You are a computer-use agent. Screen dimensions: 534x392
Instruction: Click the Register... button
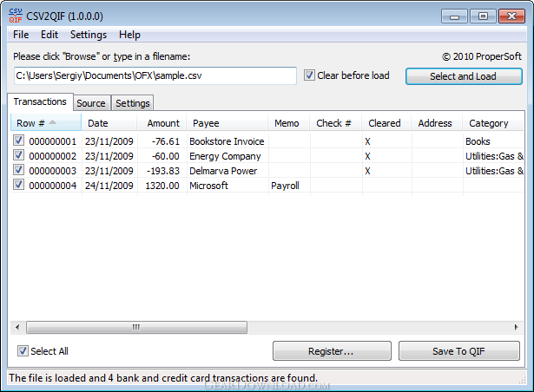[332, 351]
